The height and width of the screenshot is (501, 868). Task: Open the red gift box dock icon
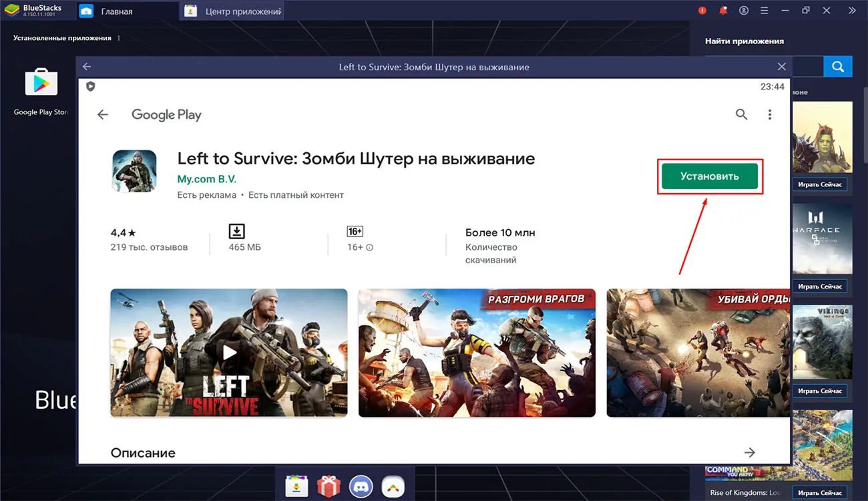329,487
